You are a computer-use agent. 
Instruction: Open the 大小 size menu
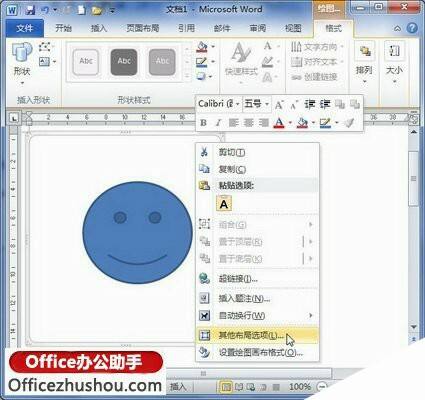click(x=394, y=63)
